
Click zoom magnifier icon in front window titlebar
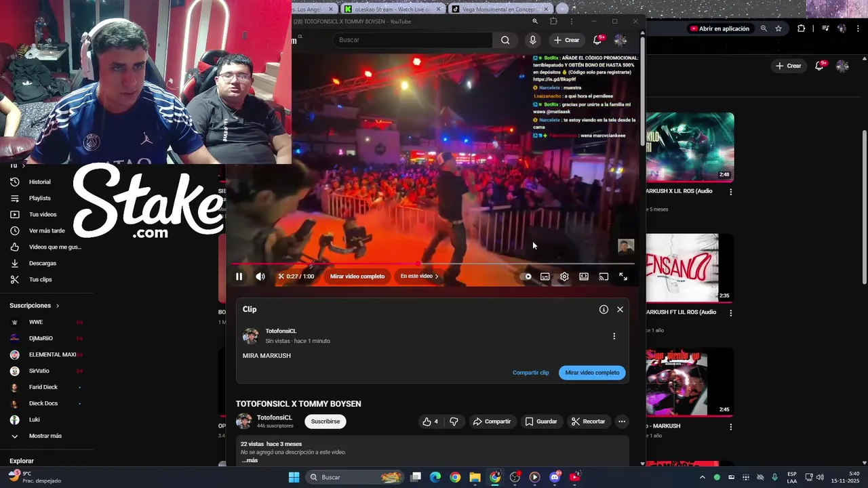535,22
